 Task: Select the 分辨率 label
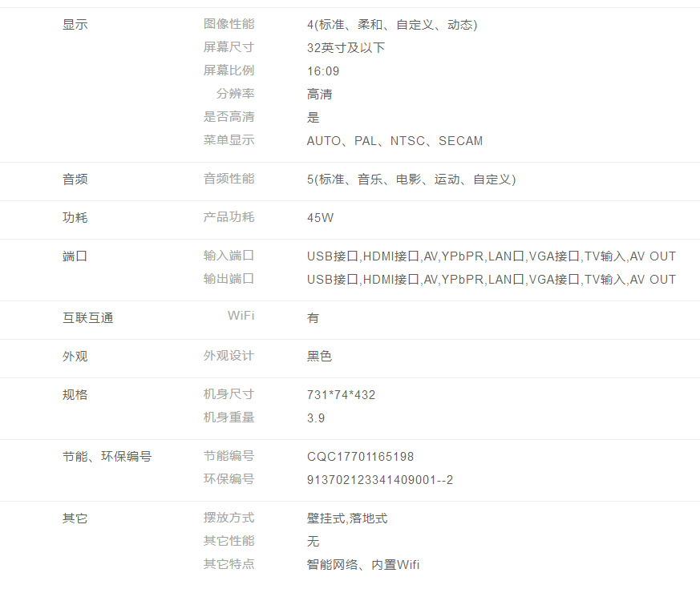tap(235, 94)
